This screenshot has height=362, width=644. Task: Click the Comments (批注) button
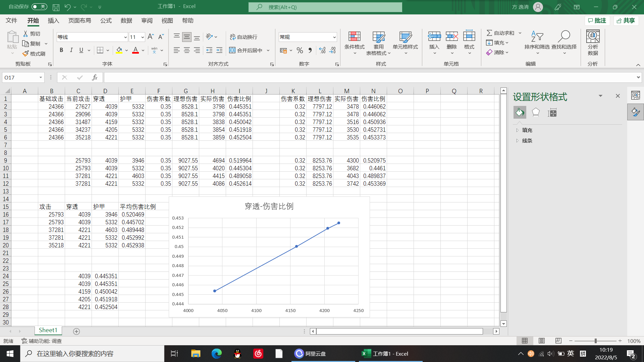point(597,20)
